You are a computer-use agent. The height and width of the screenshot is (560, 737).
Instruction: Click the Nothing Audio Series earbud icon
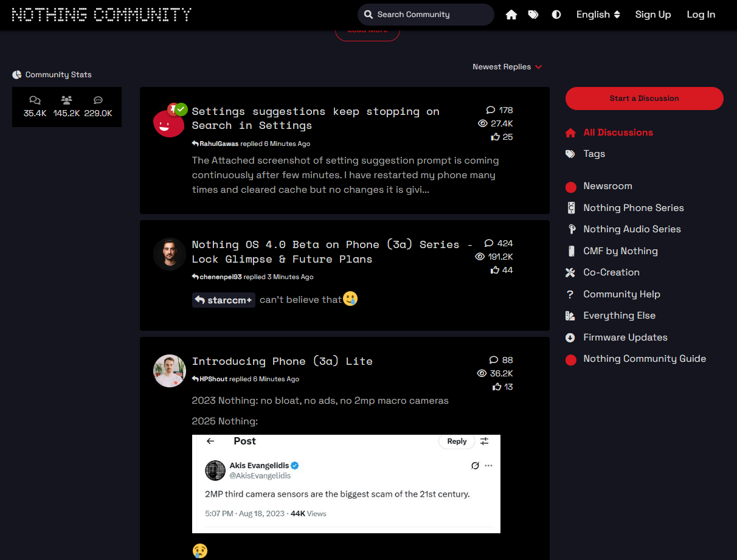click(x=570, y=229)
